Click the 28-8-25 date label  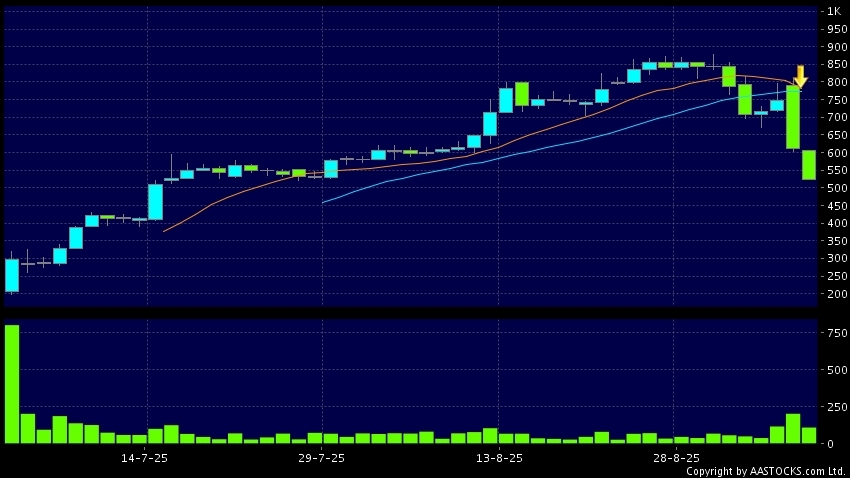click(674, 457)
